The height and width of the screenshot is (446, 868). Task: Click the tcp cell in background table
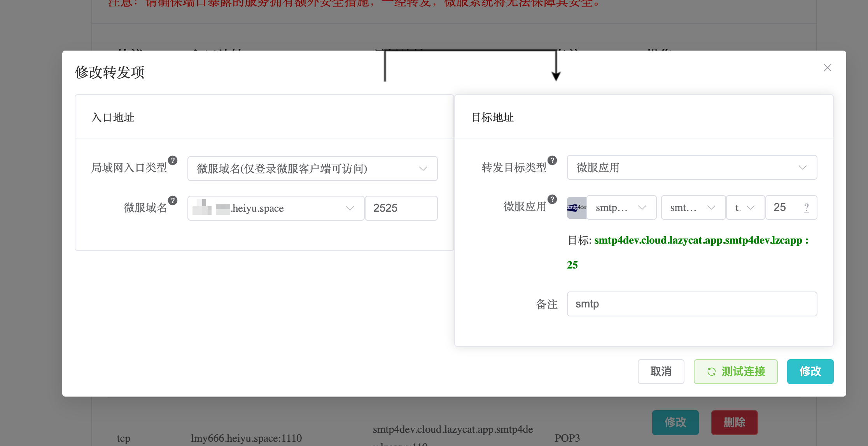click(123, 439)
